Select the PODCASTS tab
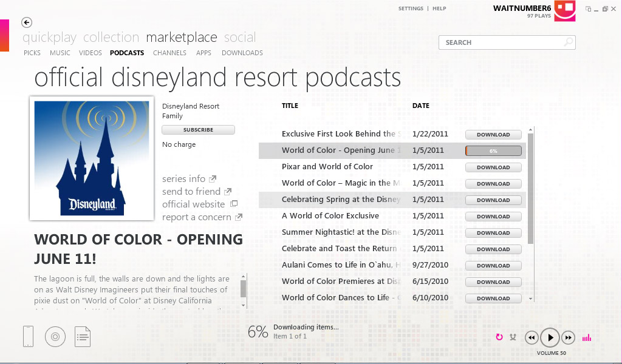Image resolution: width=622 pixels, height=364 pixels. 127,53
